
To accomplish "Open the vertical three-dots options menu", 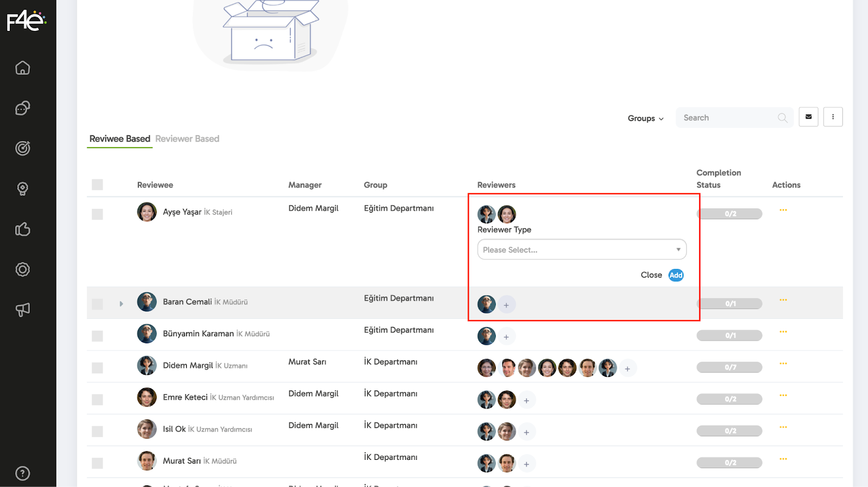I will 833,117.
